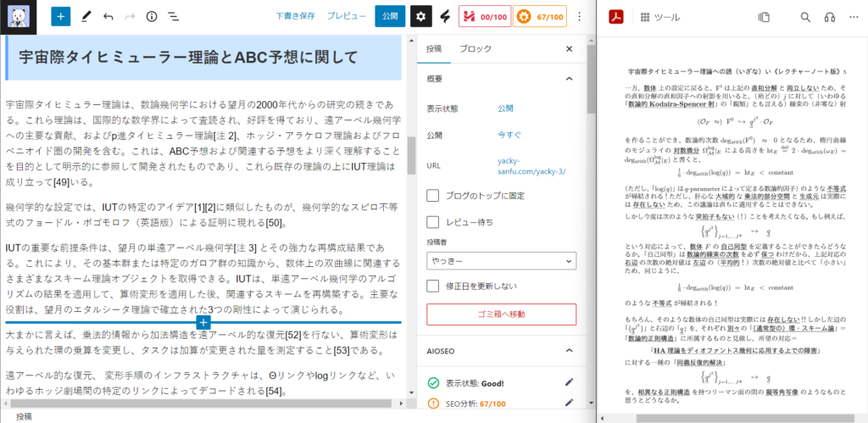Click the Acrobat PDF logo icon

(x=616, y=17)
